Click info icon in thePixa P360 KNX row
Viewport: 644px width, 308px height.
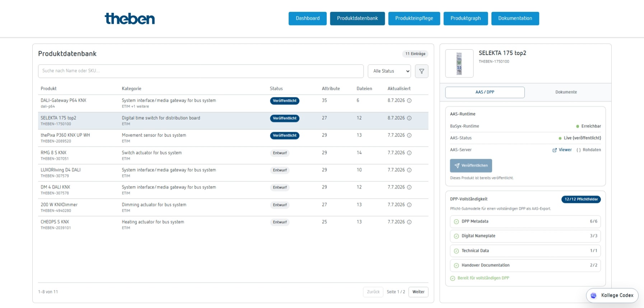(409, 135)
